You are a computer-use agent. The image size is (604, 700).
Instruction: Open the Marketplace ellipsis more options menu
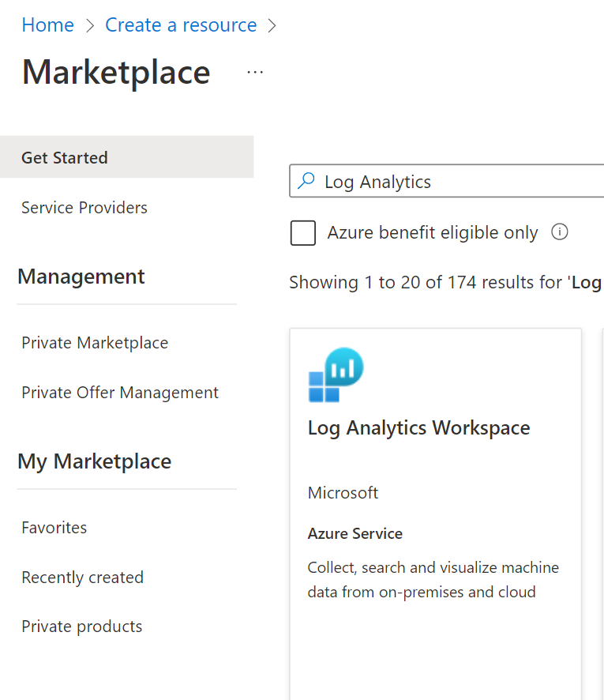pos(254,72)
